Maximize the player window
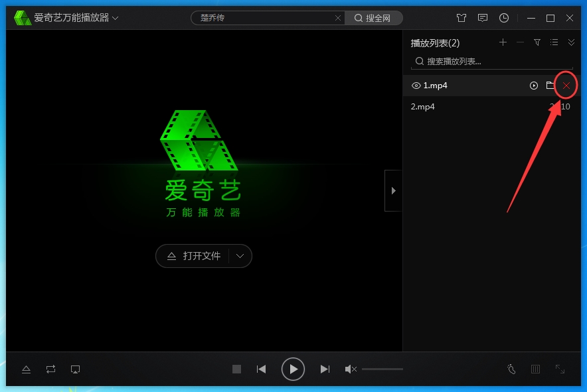 (550, 18)
